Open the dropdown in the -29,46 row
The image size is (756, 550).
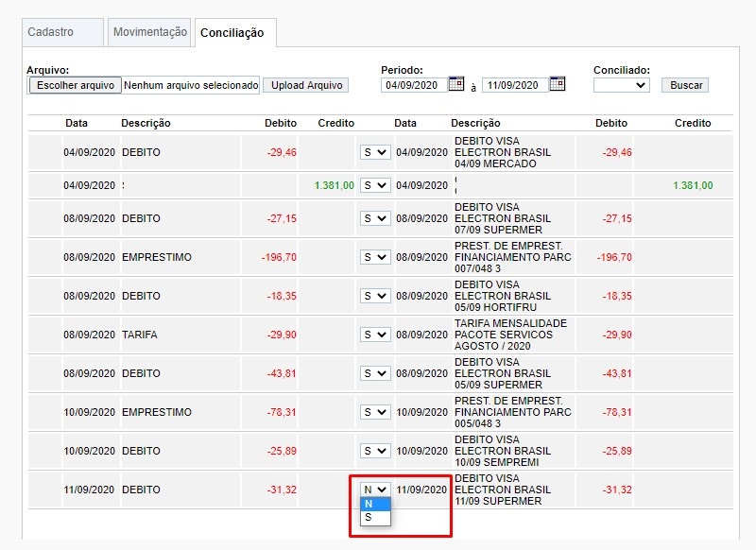[x=375, y=152]
